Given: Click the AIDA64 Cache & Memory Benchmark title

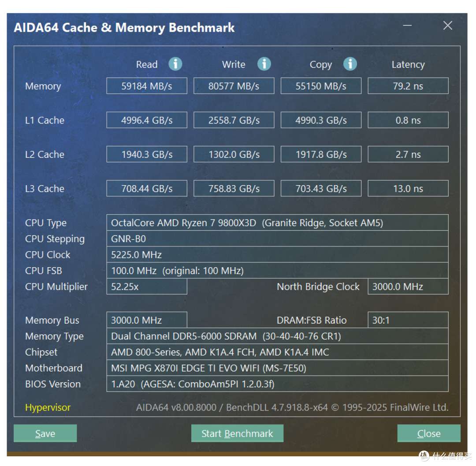Looking at the screenshot, I should point(124,28).
